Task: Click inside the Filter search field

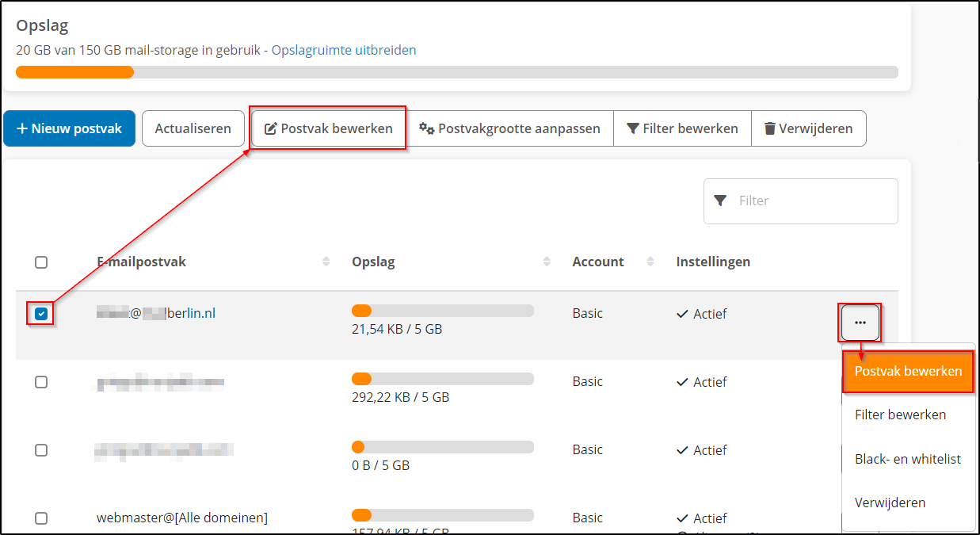Action: pos(800,201)
